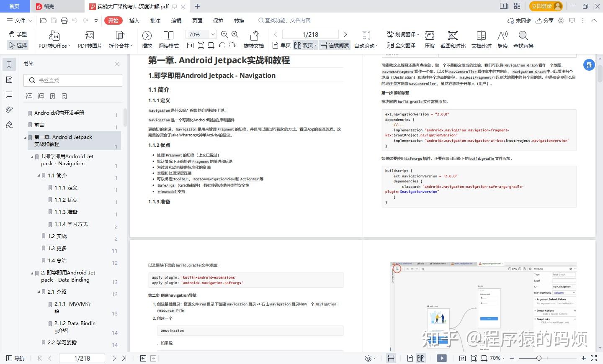Start 朗读 read-aloud feature
Screen dimensions: 603x364
502,39
